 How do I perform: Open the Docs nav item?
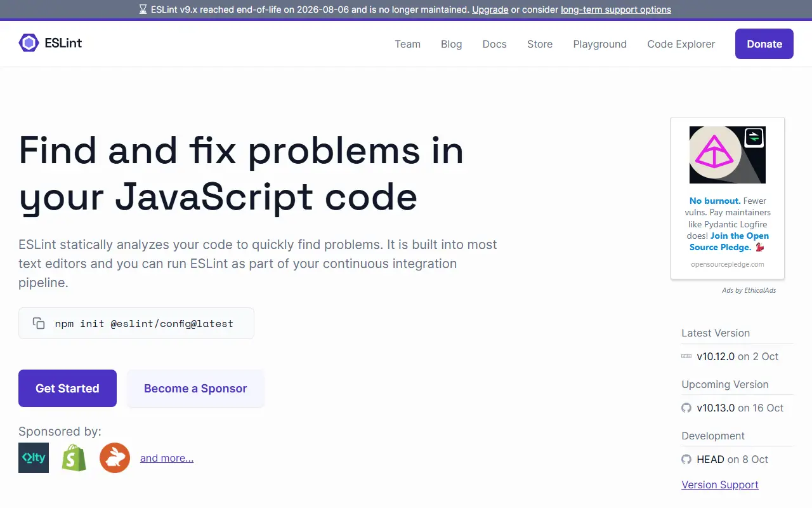coord(495,44)
